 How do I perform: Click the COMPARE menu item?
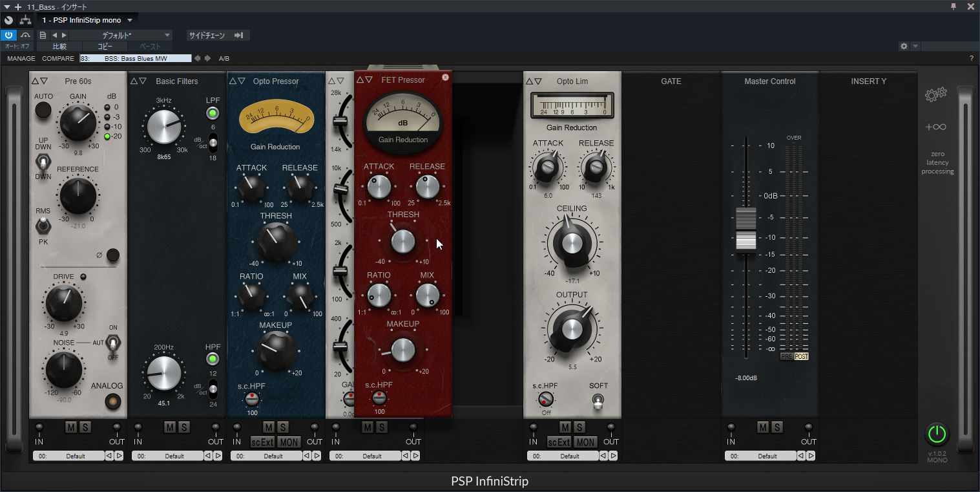click(58, 58)
